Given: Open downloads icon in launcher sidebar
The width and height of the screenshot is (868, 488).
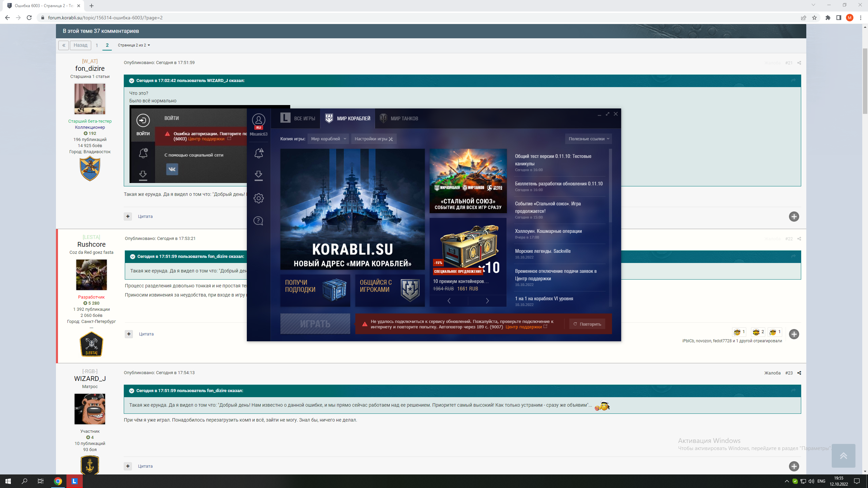Looking at the screenshot, I should (258, 175).
